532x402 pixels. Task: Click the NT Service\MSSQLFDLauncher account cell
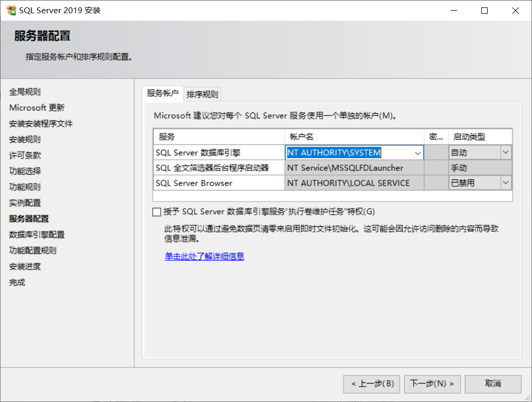(354, 168)
